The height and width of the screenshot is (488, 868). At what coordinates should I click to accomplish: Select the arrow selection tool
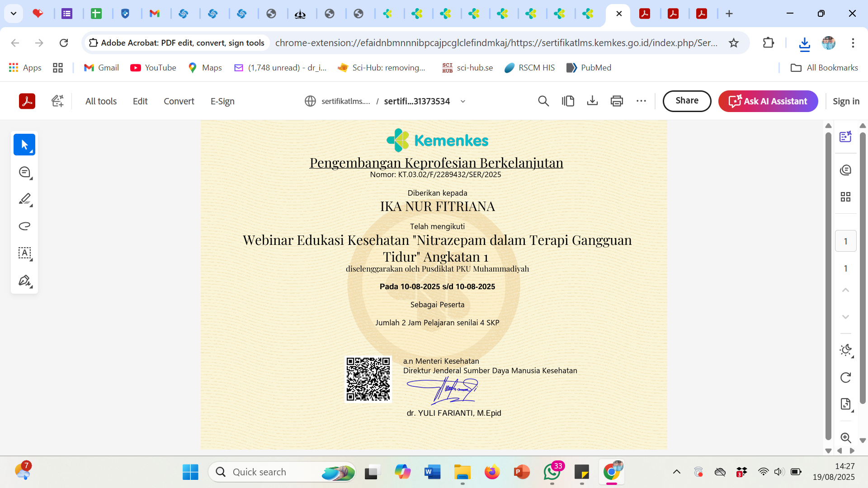pyautogui.click(x=24, y=145)
